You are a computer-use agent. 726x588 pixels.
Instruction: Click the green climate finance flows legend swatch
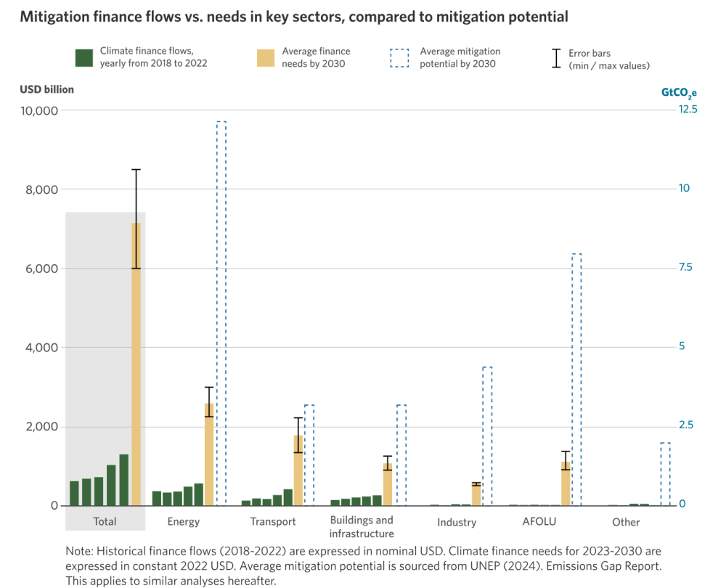coord(83,58)
